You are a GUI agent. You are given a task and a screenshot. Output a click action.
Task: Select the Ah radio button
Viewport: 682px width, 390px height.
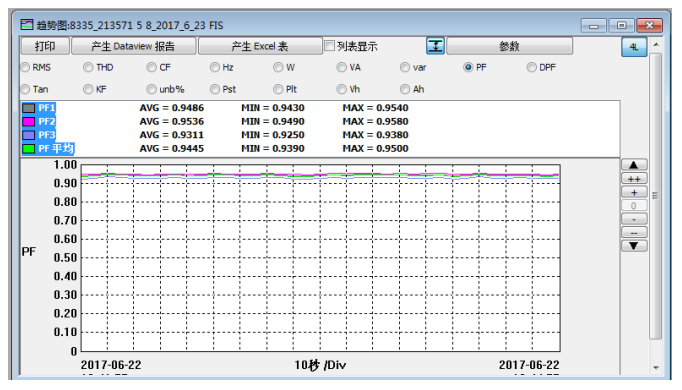[405, 89]
